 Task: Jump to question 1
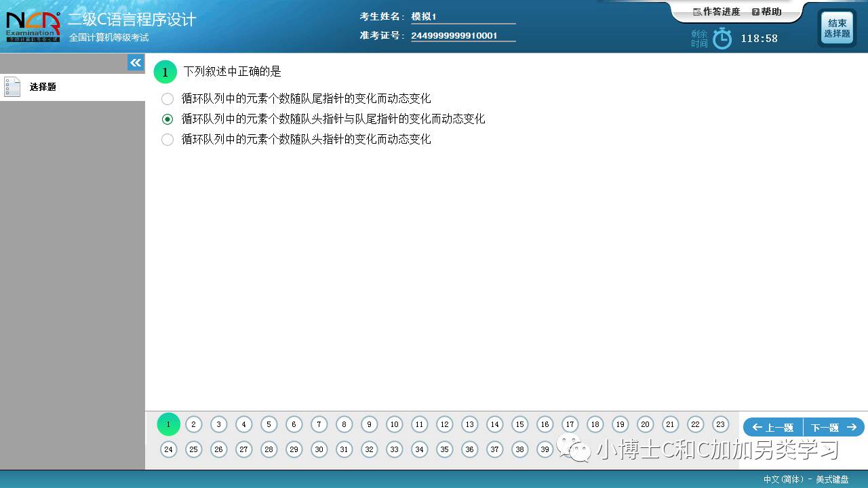click(x=168, y=424)
